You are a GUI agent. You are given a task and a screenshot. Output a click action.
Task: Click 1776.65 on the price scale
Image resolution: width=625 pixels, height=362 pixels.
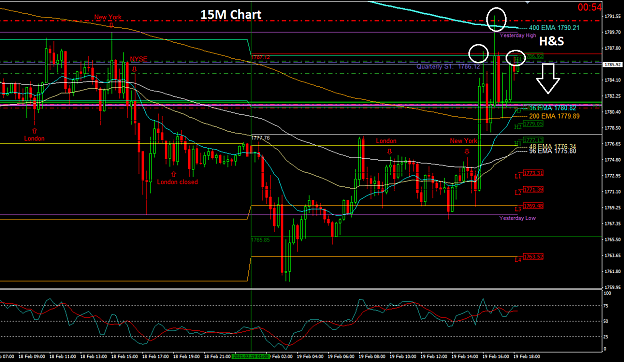click(x=613, y=144)
